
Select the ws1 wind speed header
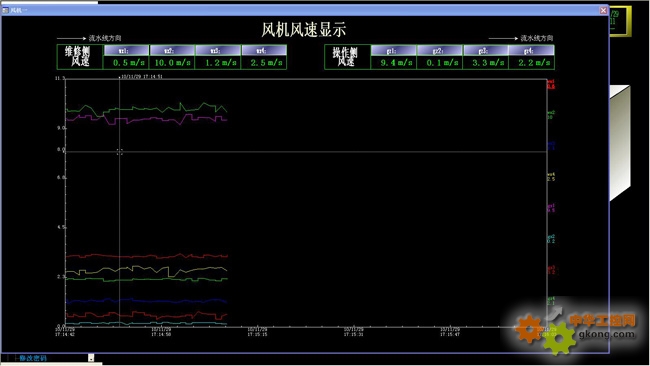tap(126, 51)
